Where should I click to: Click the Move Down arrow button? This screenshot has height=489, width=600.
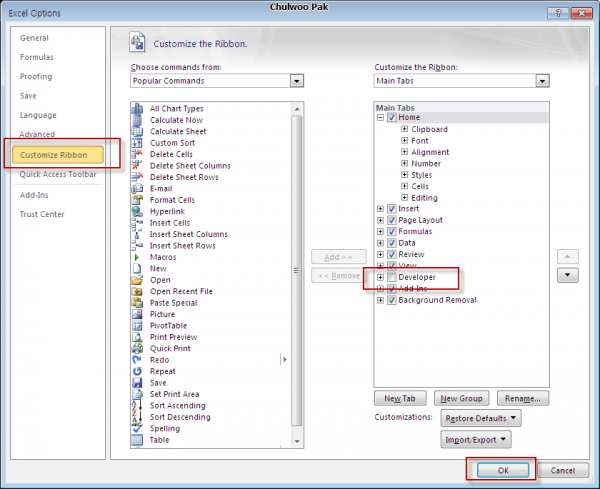(567, 275)
